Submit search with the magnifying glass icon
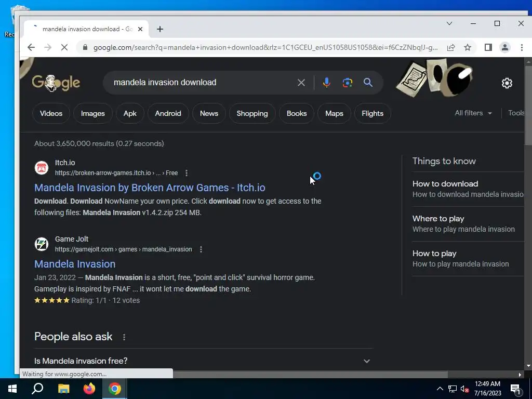532x399 pixels. click(368, 83)
